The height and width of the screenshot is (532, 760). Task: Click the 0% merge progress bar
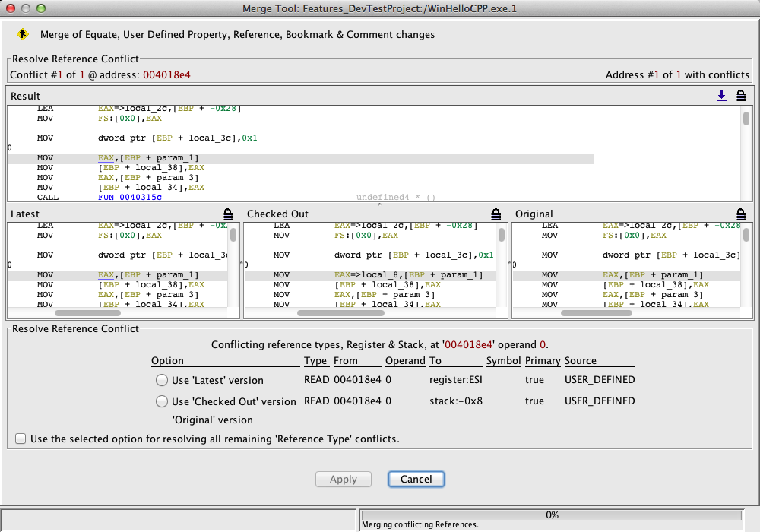coord(553,515)
